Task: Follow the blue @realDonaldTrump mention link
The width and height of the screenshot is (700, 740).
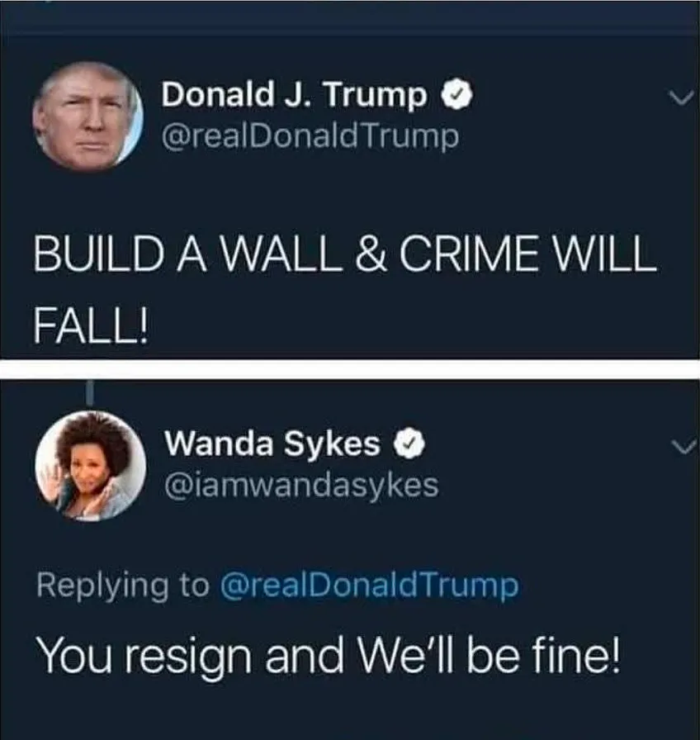Action: [370, 586]
